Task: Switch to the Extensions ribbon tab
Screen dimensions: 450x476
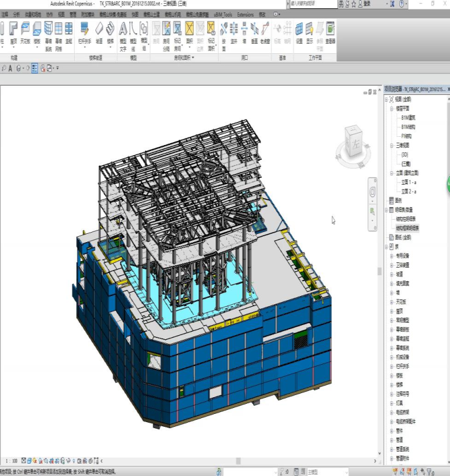Action: pos(245,14)
